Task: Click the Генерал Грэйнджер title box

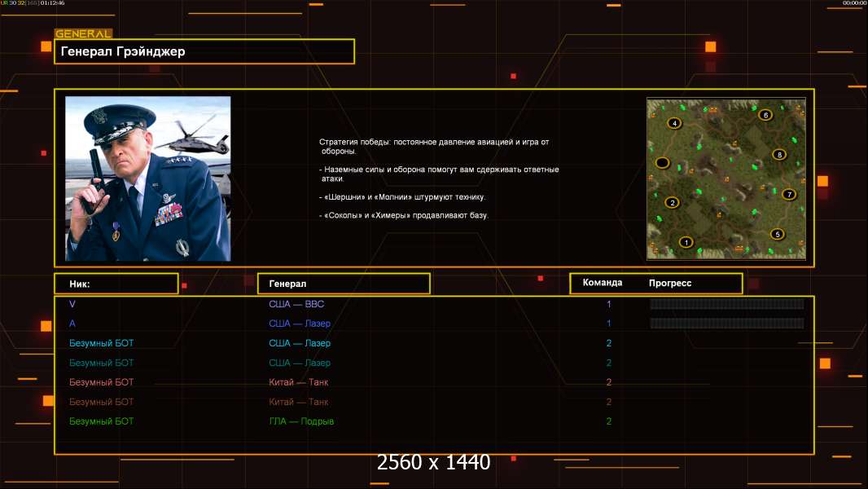Action: pyautogui.click(x=204, y=51)
